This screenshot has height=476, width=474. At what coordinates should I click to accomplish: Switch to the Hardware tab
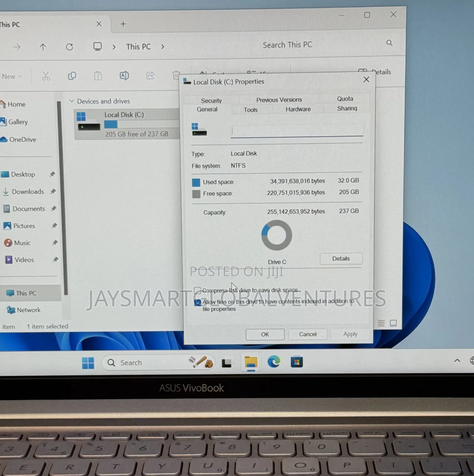(298, 109)
